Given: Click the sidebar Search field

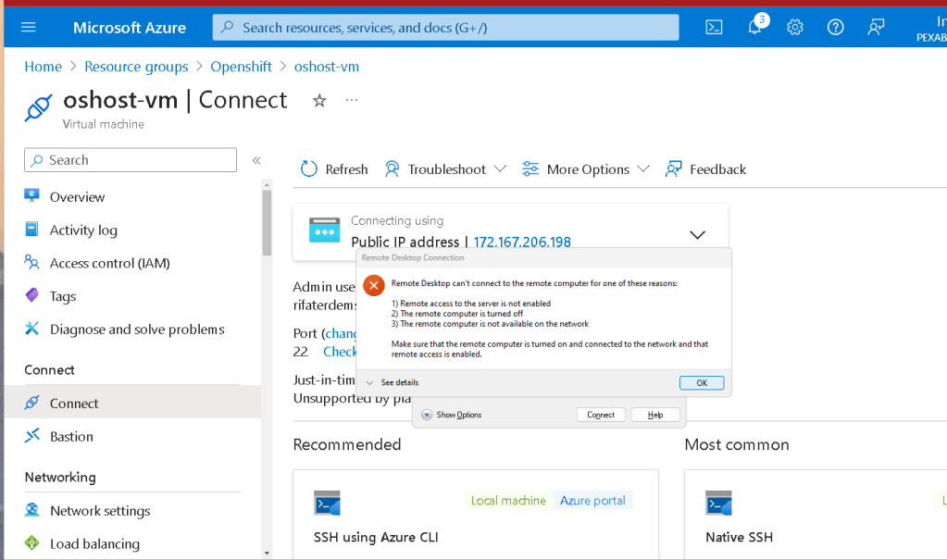Looking at the screenshot, I should pyautogui.click(x=131, y=160).
